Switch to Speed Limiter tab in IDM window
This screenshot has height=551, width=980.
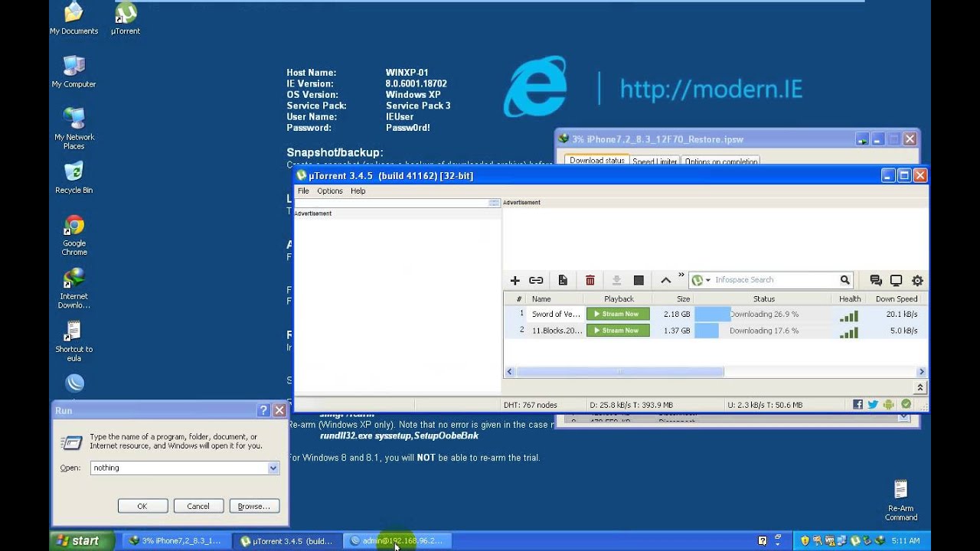[x=655, y=161]
